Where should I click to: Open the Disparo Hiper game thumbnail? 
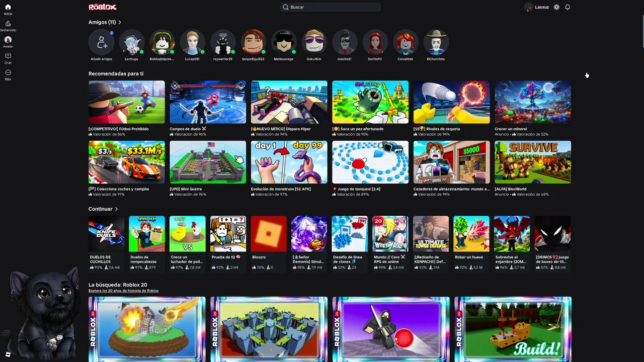(289, 102)
